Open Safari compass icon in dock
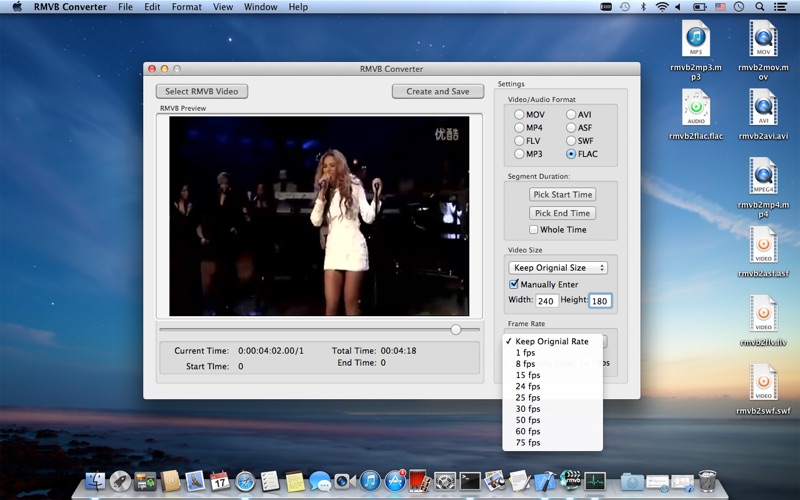Viewport: 800px width, 500px height. [x=245, y=481]
